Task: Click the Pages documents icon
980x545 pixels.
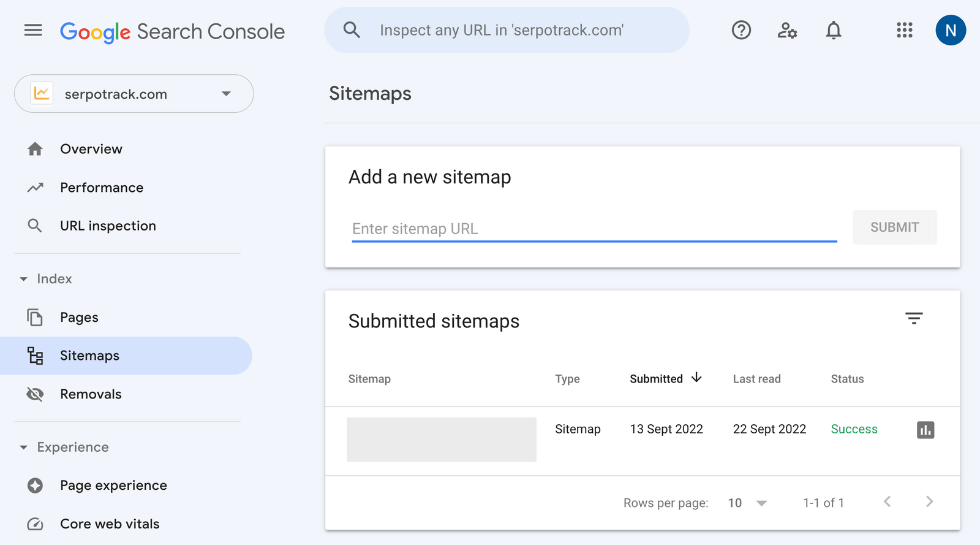Action: point(35,318)
